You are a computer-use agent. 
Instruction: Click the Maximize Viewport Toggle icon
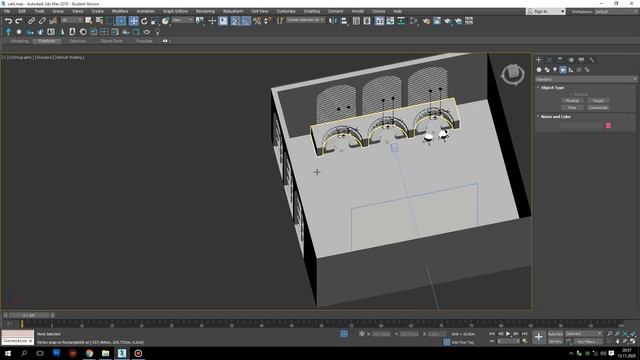point(633,342)
